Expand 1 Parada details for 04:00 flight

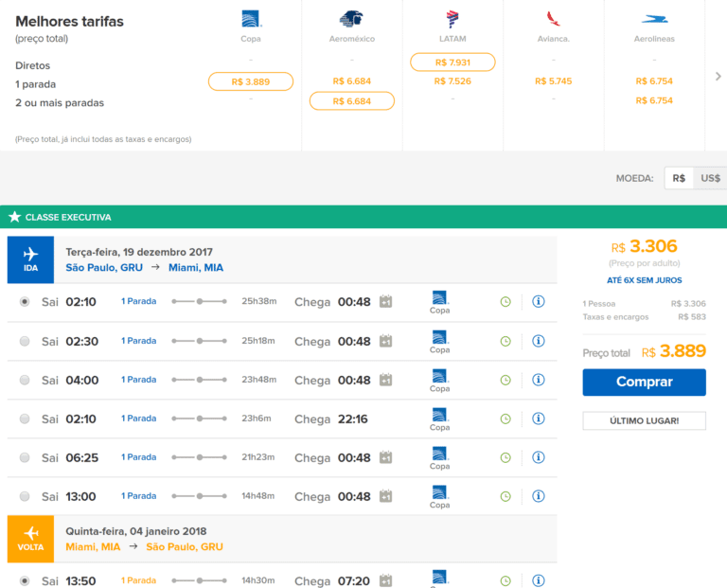139,380
